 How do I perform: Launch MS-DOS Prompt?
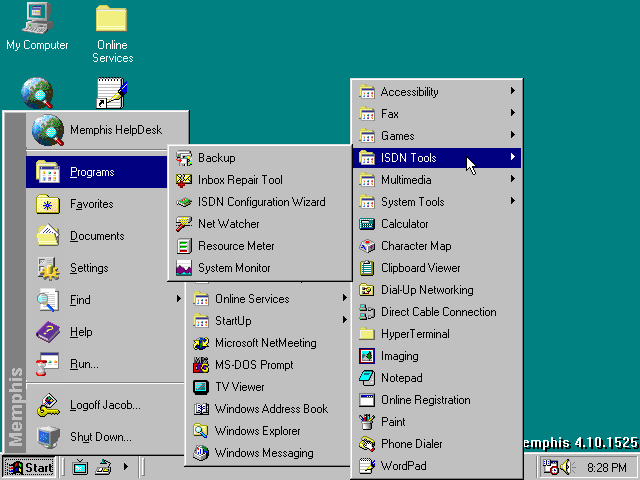(x=268, y=365)
